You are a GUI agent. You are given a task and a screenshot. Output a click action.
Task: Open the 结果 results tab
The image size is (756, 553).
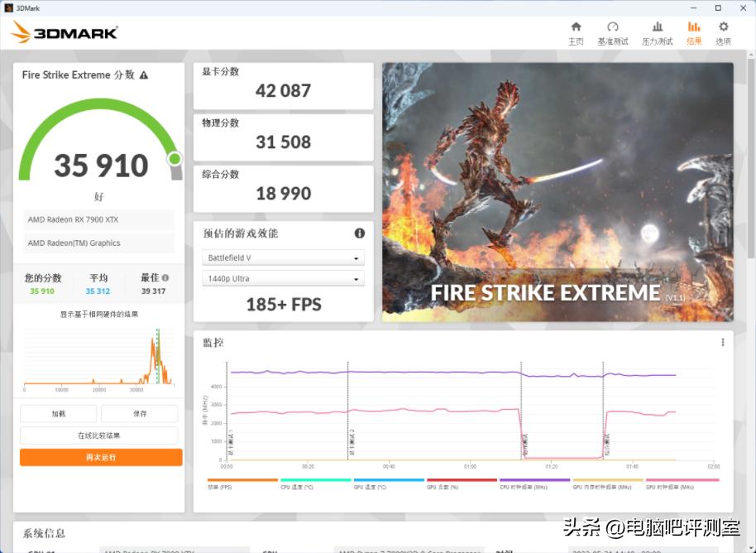(x=694, y=34)
